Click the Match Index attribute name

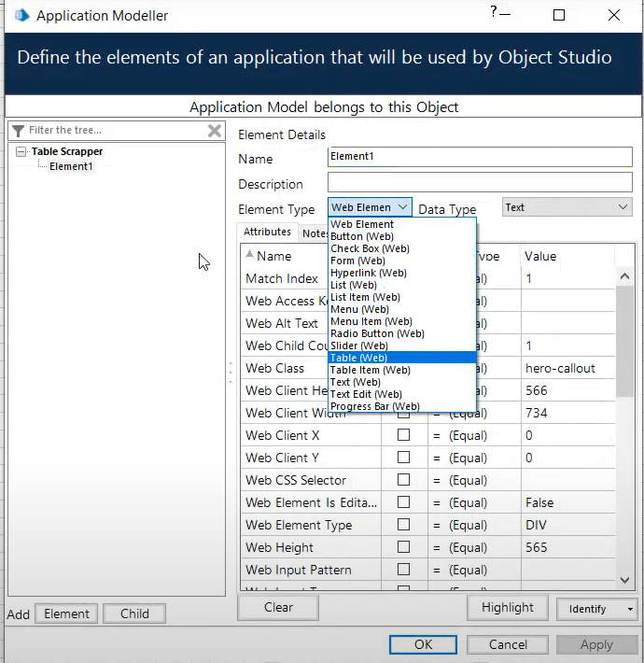(282, 278)
